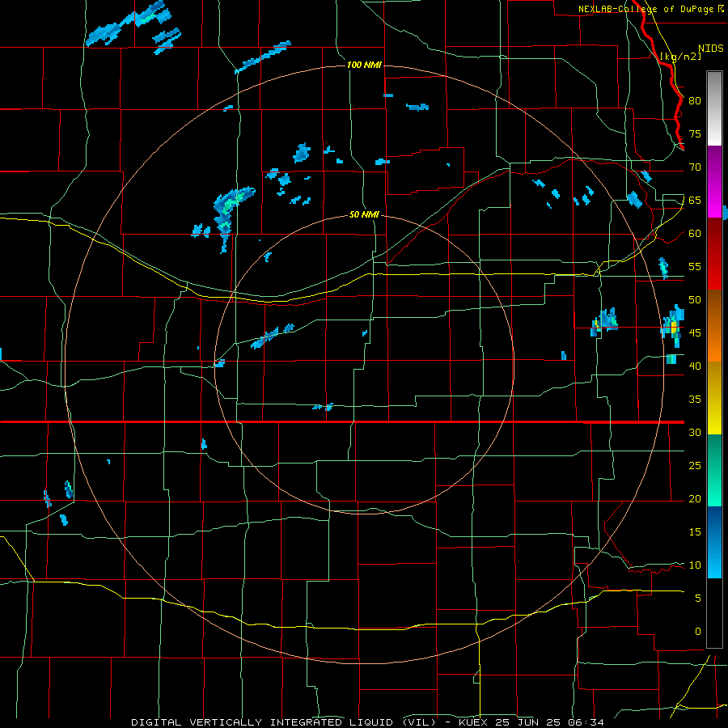Select the 80 value on the color scale
This screenshot has width=728, height=728.
(695, 101)
